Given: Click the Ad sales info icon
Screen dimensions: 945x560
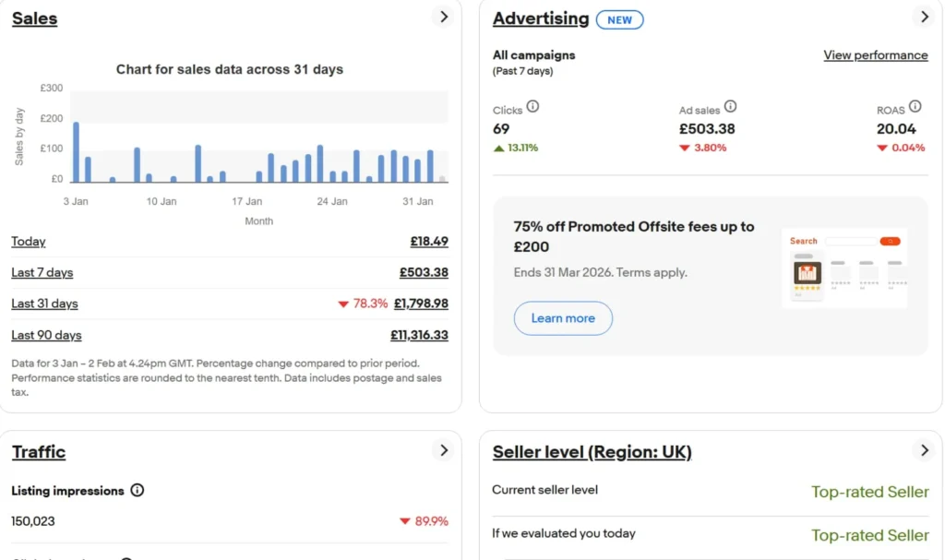Looking at the screenshot, I should pos(730,107).
